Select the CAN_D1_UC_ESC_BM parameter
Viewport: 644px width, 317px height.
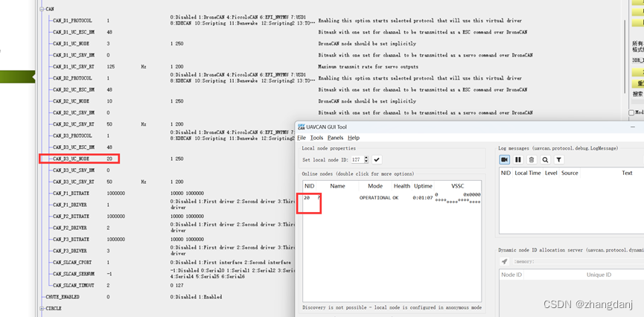point(74,32)
